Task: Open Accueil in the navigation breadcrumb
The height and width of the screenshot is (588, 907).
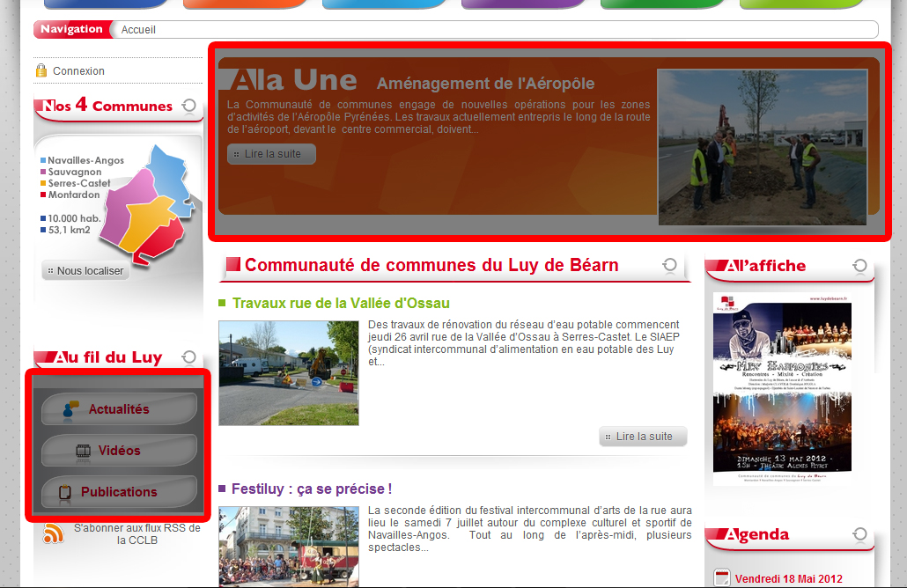Action: (138, 30)
